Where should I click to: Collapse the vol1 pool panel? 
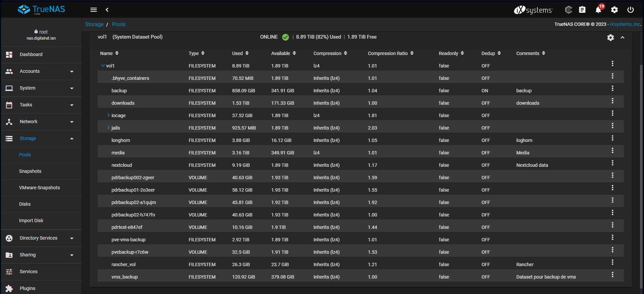[x=623, y=38]
